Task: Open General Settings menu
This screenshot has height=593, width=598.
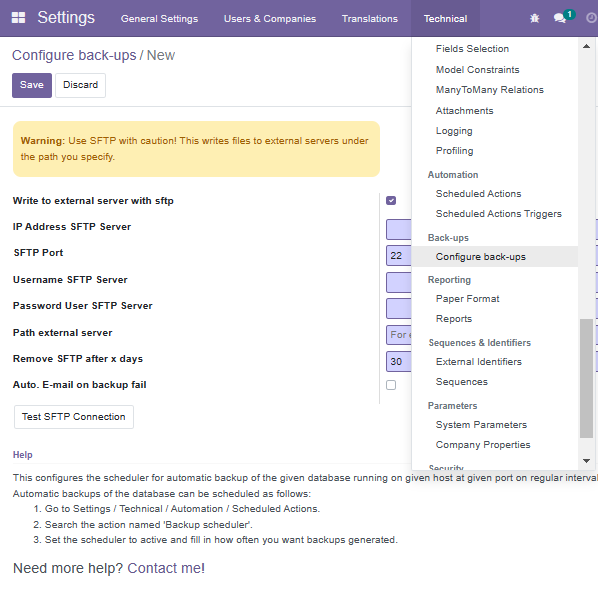Action: click(159, 18)
